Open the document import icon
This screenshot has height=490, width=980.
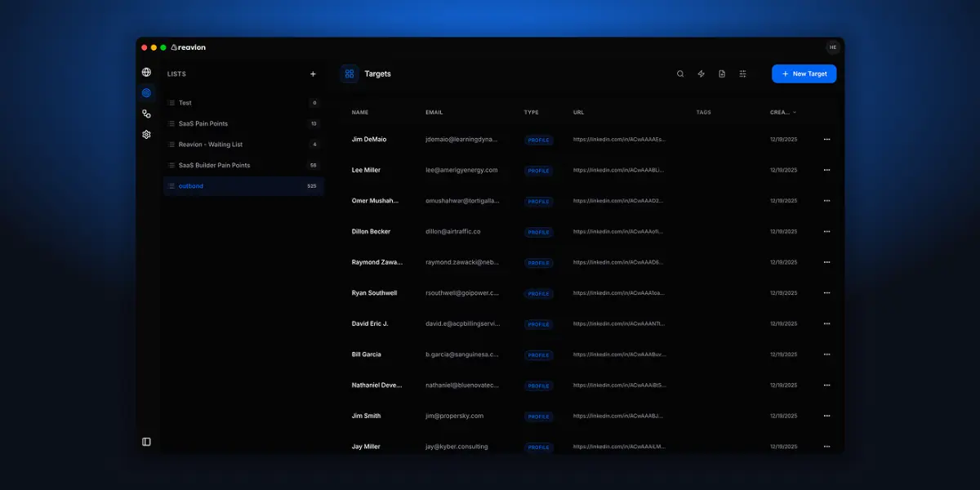click(722, 73)
